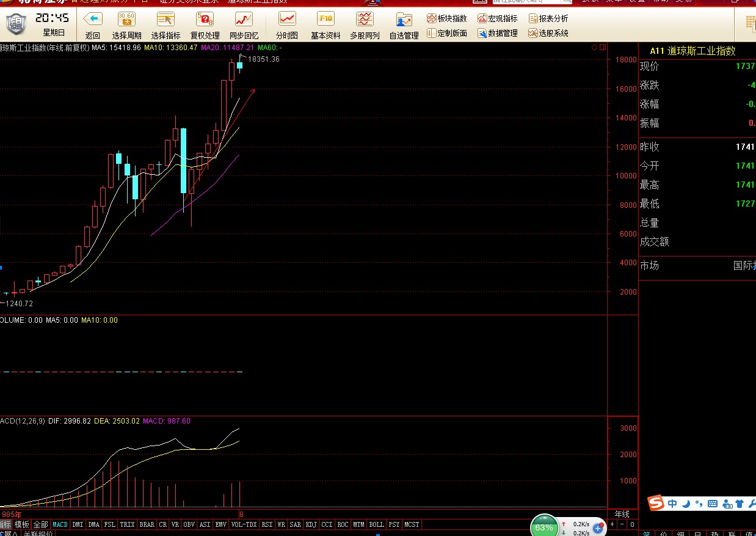The width and height of the screenshot is (756, 536).
Task: Open the Sogou soft keyboard icon
Action: pyautogui.click(x=713, y=504)
